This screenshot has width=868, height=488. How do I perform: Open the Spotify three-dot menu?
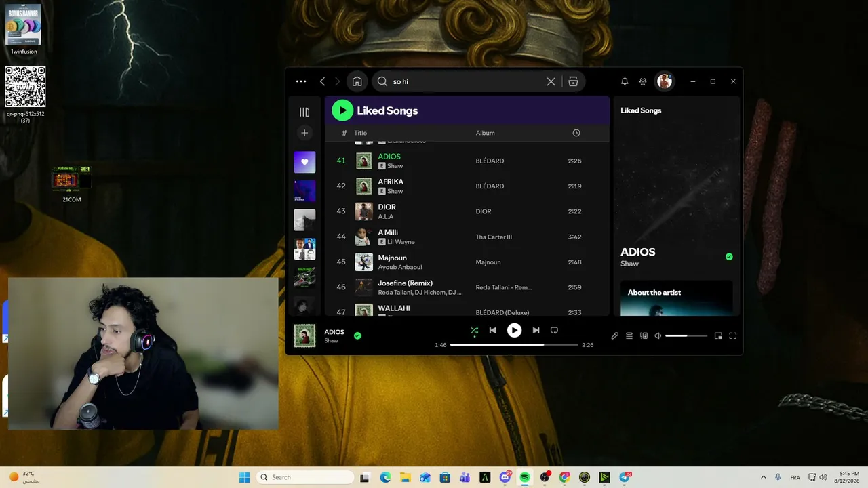click(301, 81)
